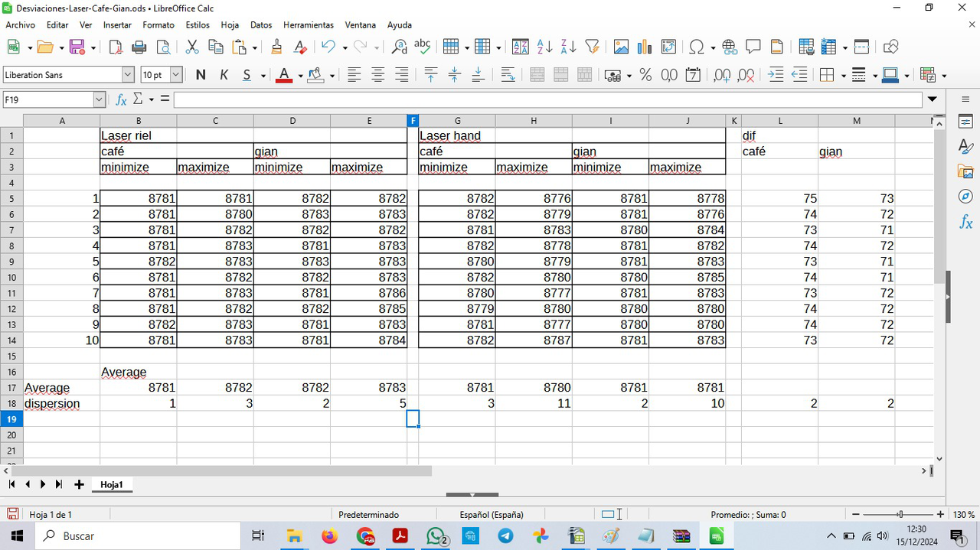Open Print Preview mode
980x550 pixels.
163,47
